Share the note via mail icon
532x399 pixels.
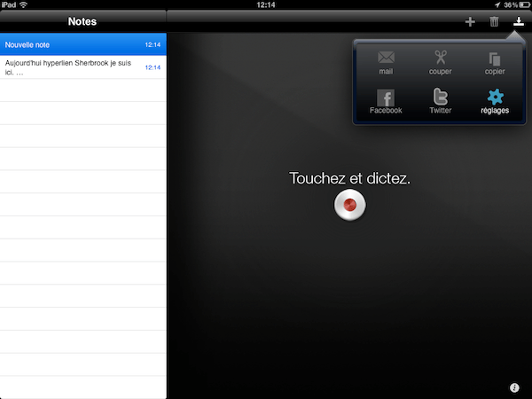(x=386, y=60)
